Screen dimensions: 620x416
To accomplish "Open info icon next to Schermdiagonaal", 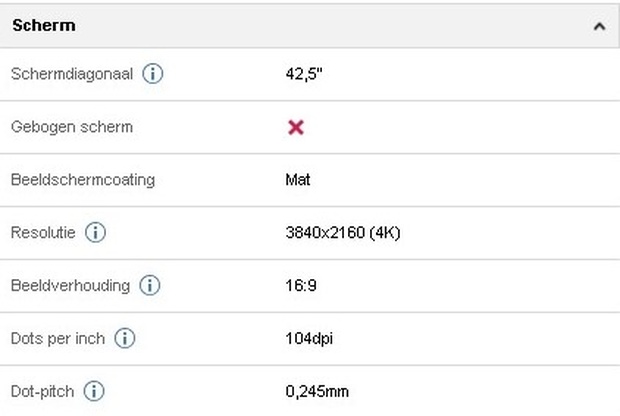I will click(153, 74).
